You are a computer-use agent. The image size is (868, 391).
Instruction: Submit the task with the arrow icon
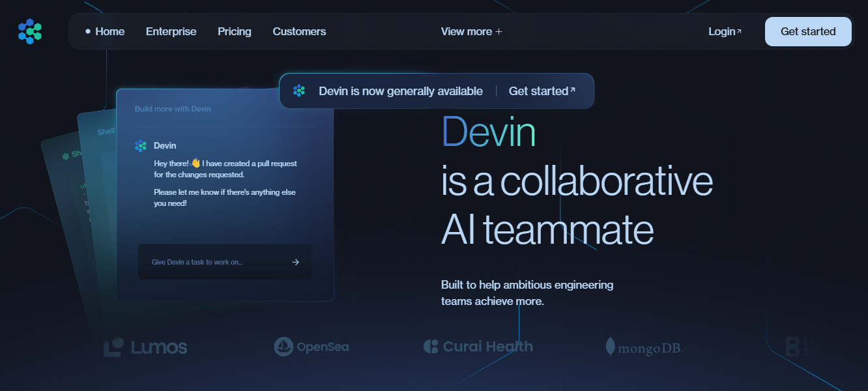pyautogui.click(x=295, y=262)
